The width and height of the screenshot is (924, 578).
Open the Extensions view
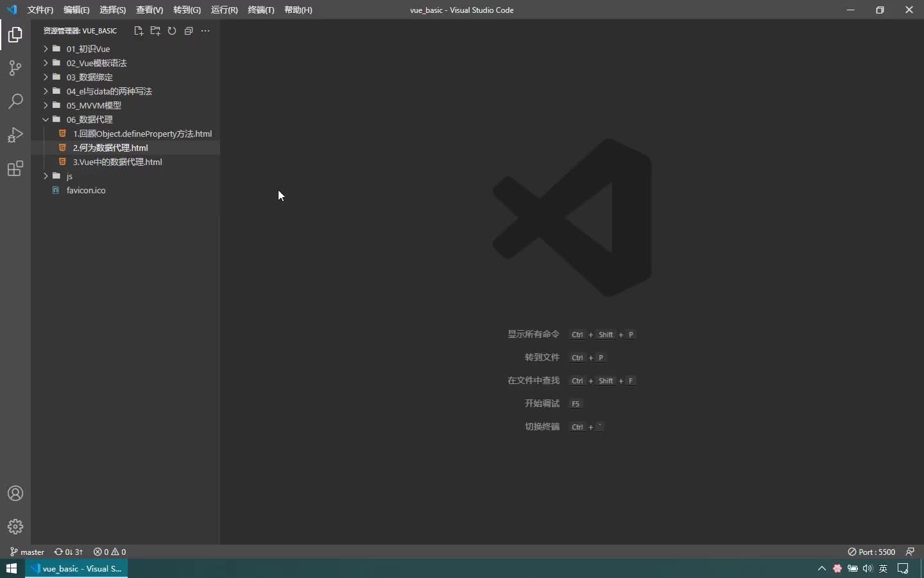pyautogui.click(x=15, y=168)
